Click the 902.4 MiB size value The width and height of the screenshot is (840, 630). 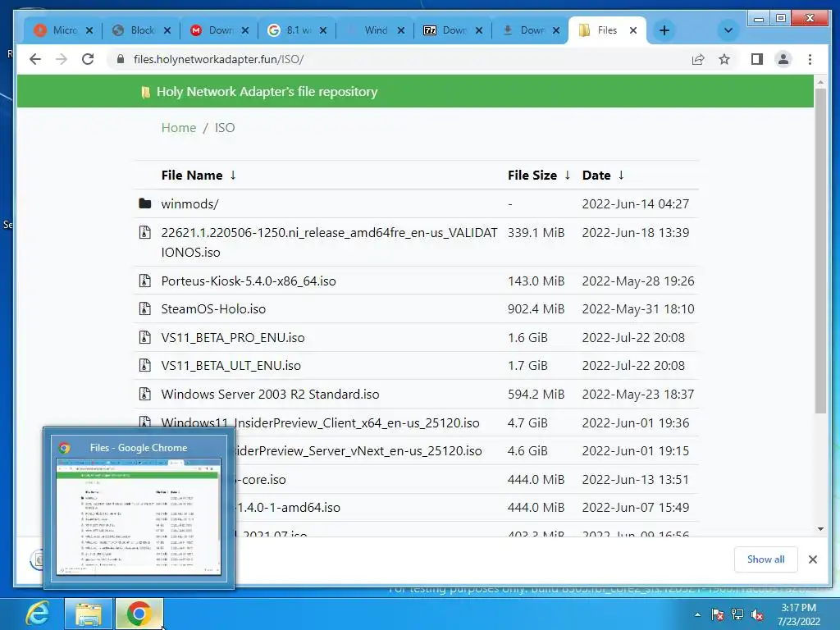[x=536, y=309]
